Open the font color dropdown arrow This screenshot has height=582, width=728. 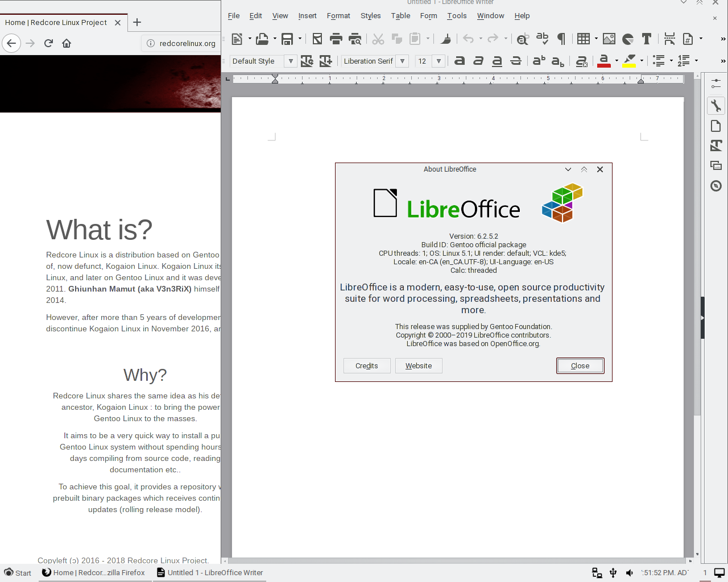tap(617, 61)
